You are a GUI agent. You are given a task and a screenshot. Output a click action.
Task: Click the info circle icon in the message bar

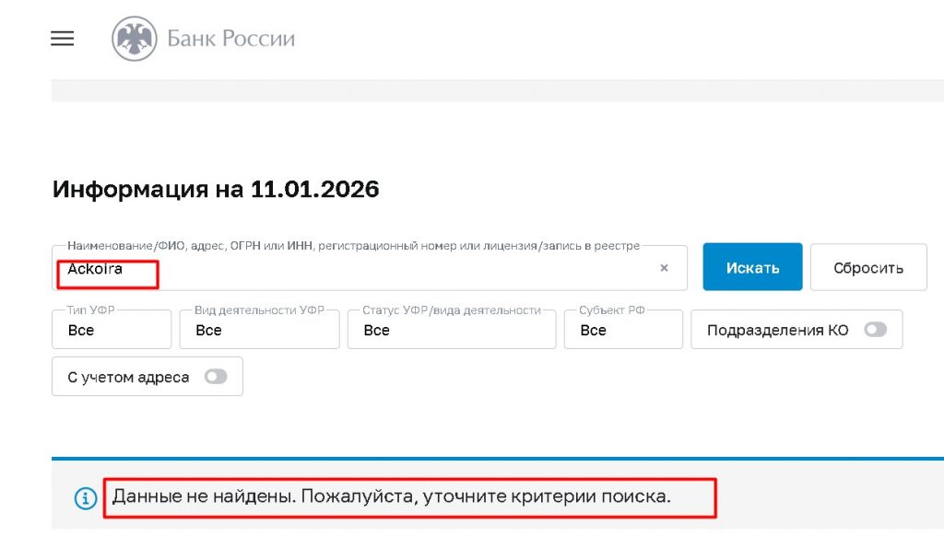tap(85, 497)
